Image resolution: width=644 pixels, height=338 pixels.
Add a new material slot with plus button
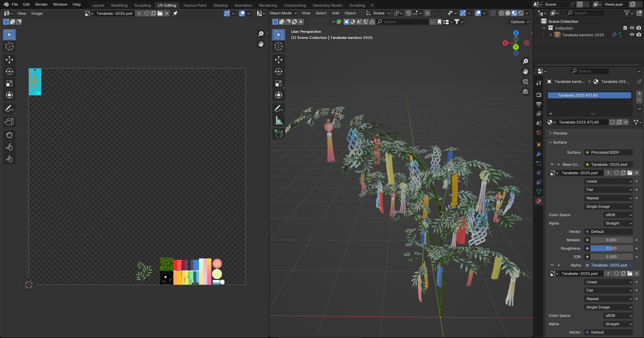pos(639,94)
